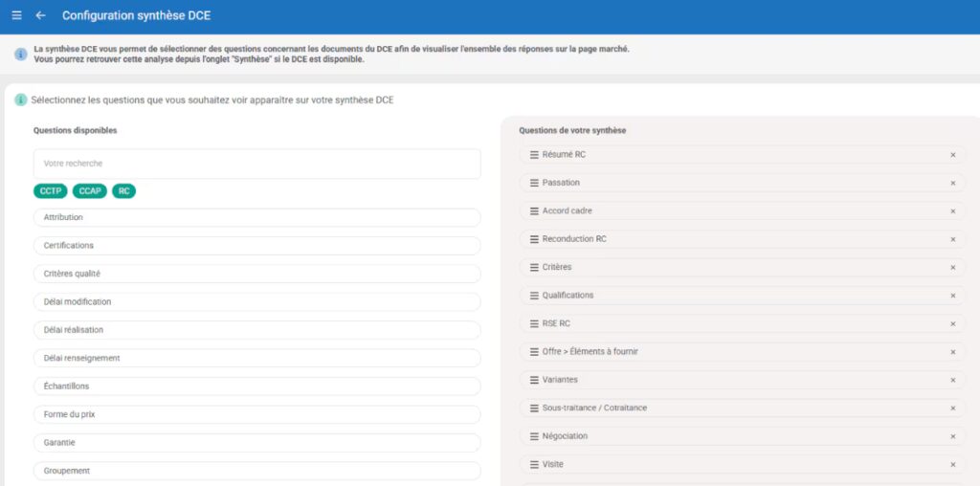Delete Négociation using its X icon

pos(952,436)
